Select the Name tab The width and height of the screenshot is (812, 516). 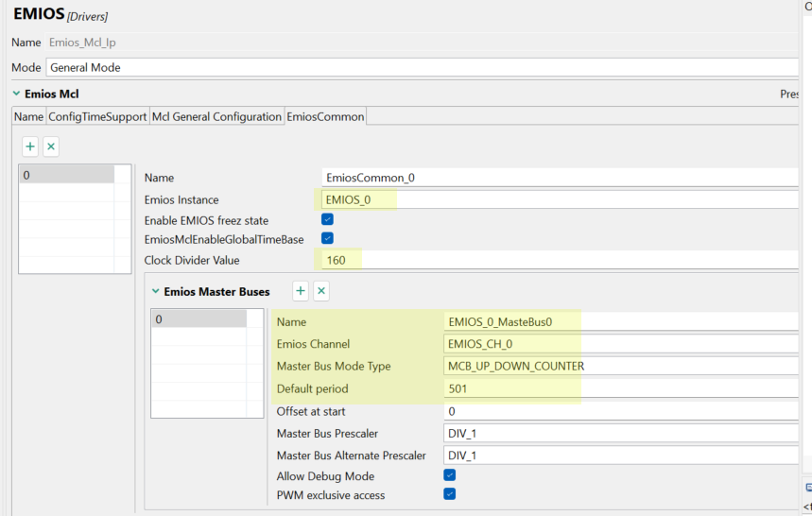click(x=28, y=116)
